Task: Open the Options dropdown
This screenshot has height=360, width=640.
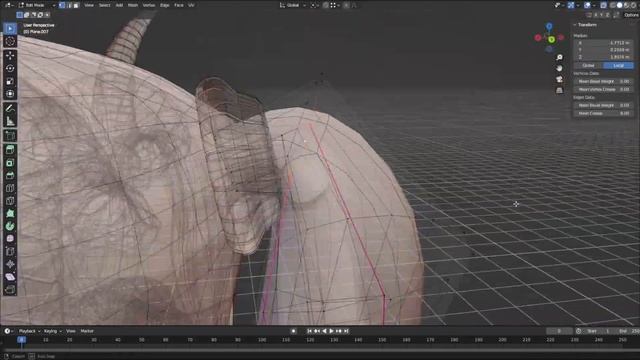Action: [631, 15]
